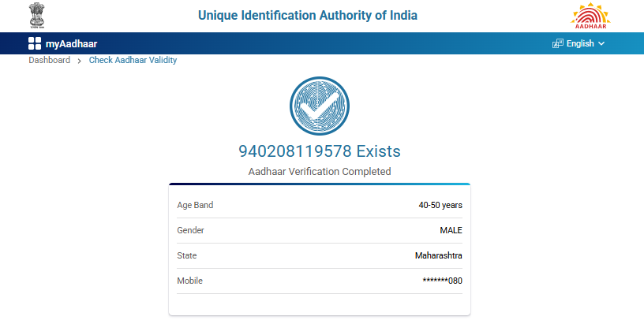Select the Maharashtra state value

[438, 255]
